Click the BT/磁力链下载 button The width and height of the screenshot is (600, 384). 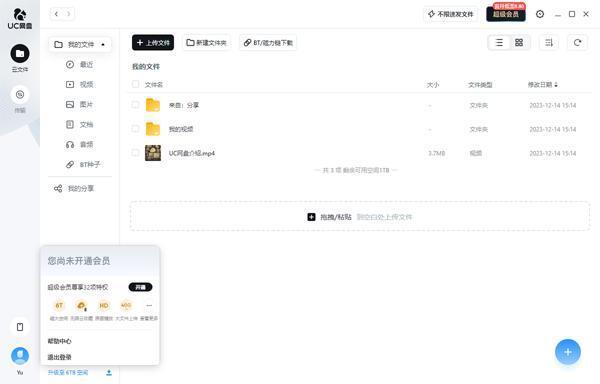coord(268,42)
